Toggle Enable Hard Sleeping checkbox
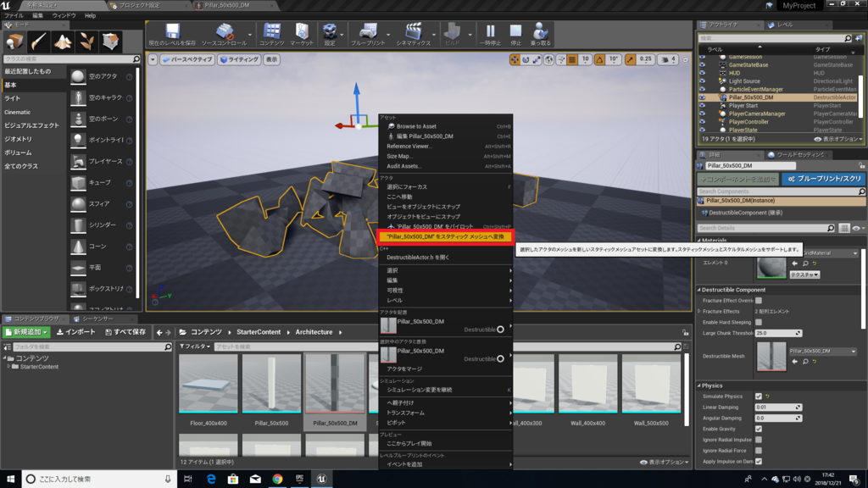 (x=759, y=322)
